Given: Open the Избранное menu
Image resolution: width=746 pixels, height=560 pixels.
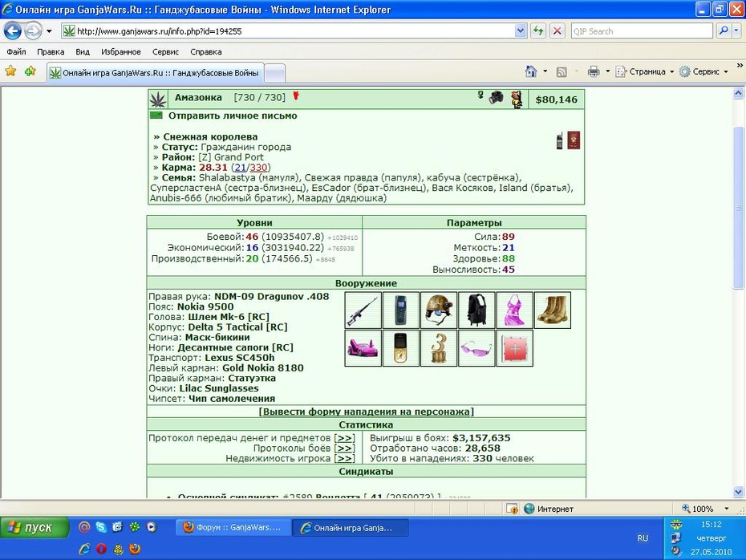Looking at the screenshot, I should 121,52.
